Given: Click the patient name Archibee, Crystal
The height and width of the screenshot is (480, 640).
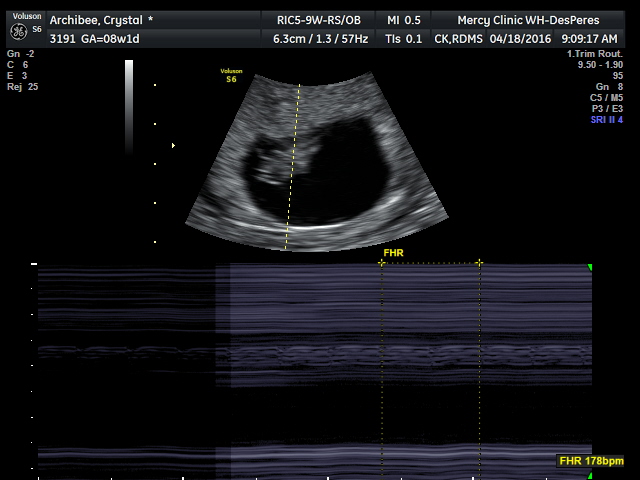Looking at the screenshot, I should coord(96,20).
